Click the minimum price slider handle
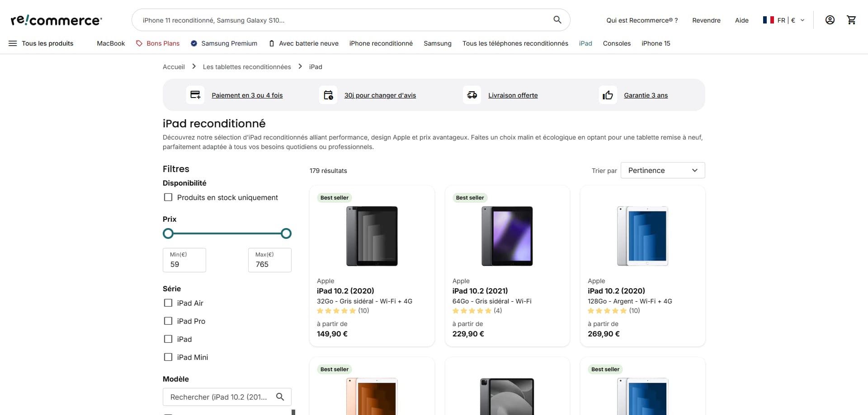868x415 pixels. coord(168,233)
